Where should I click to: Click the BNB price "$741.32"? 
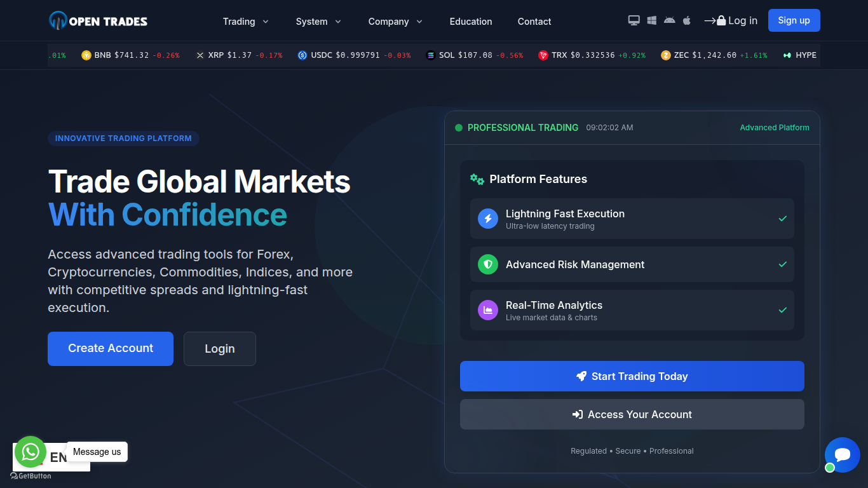pyautogui.click(x=132, y=55)
